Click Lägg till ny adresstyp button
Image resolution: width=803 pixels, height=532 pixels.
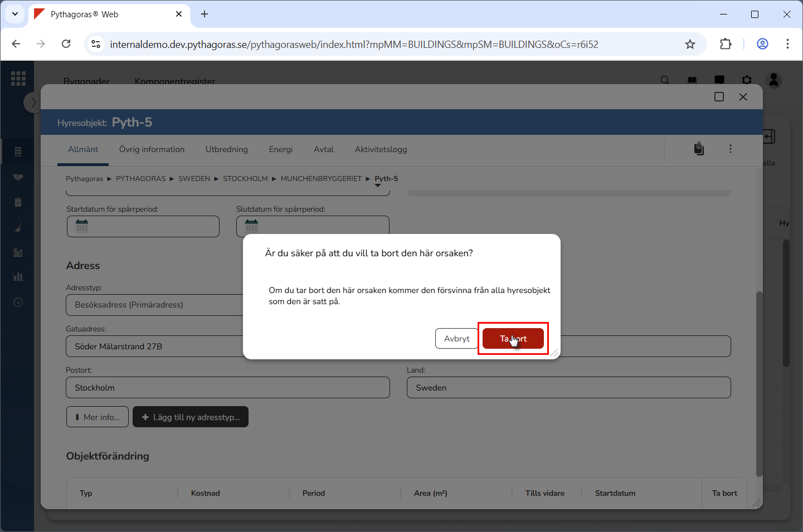[x=191, y=417]
